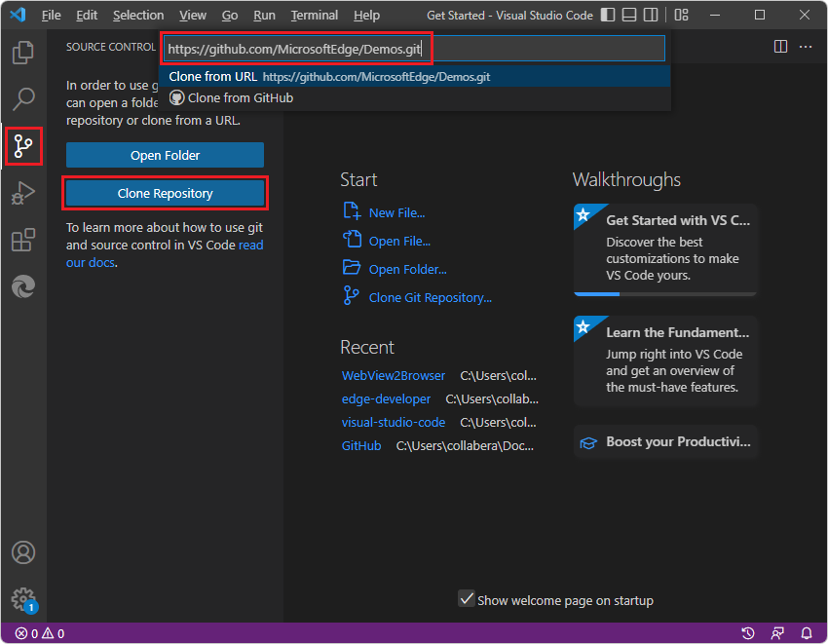Screen dimensions: 828x644
Task: Open the Run and Debug view
Action: (22, 193)
